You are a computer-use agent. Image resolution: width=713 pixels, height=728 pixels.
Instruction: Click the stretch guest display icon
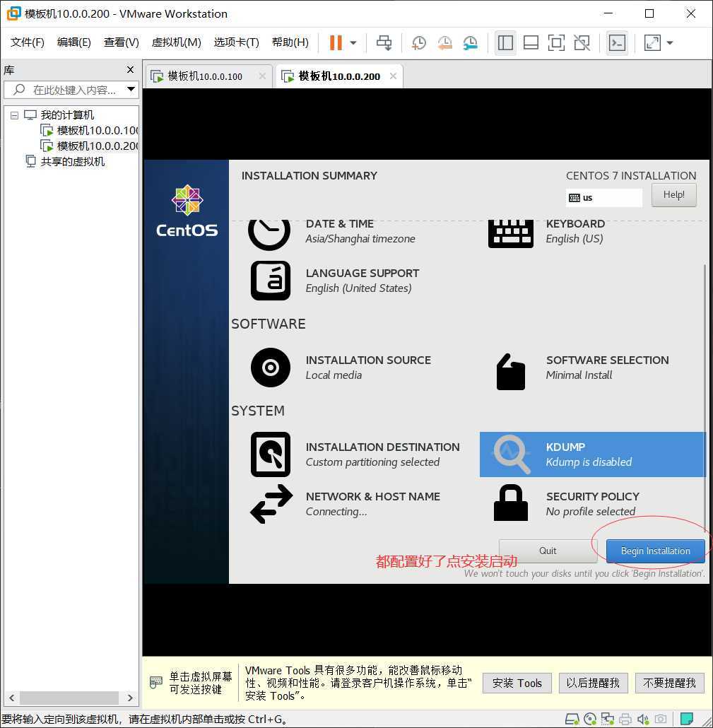click(653, 42)
